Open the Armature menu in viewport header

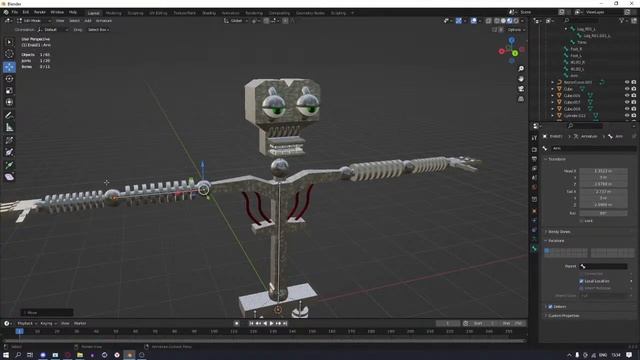pos(104,20)
